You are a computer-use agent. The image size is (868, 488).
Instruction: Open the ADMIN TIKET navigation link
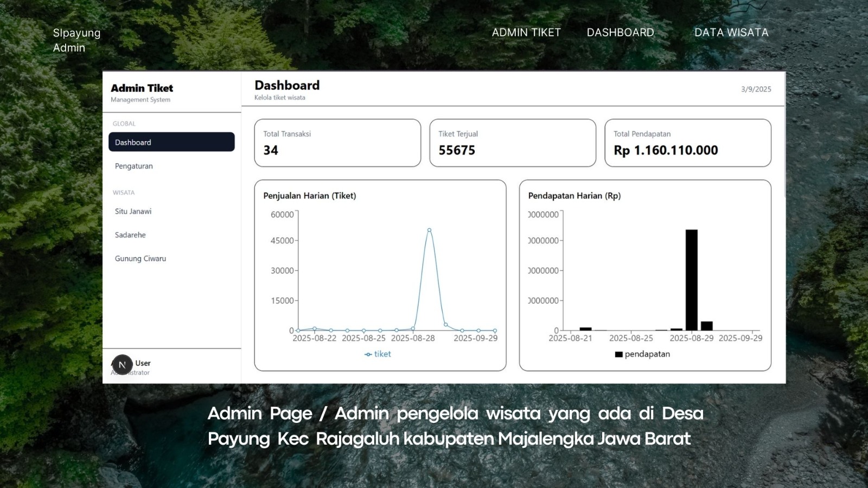526,33
